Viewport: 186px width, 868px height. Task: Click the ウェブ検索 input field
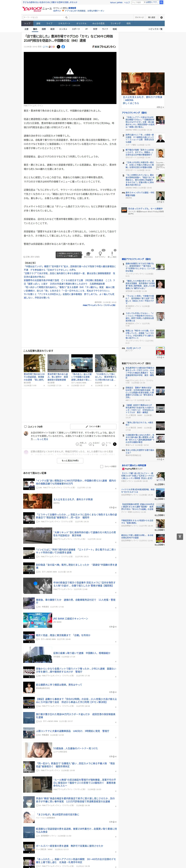pos(137,2)
